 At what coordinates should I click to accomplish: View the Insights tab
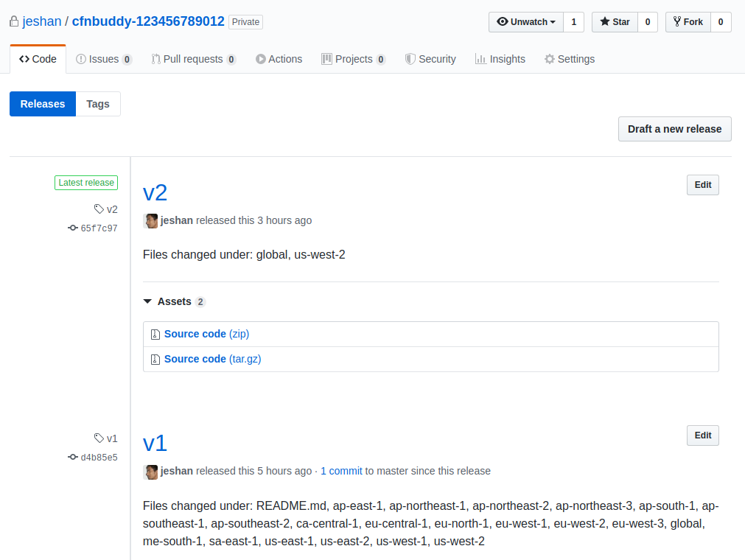[x=500, y=59]
